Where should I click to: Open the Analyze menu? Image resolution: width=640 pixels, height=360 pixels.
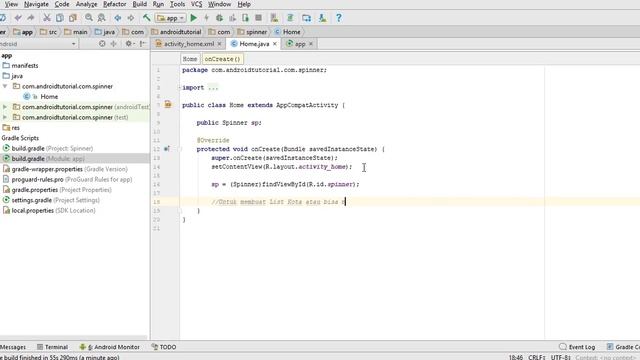[87, 4]
